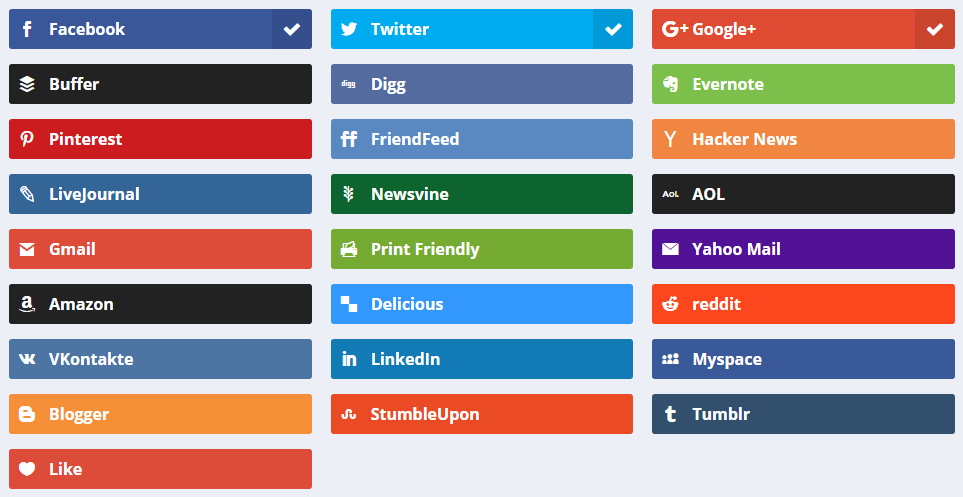Toggle the Twitter checkmark off
Viewport: 963px width, 497px height.
[613, 29]
